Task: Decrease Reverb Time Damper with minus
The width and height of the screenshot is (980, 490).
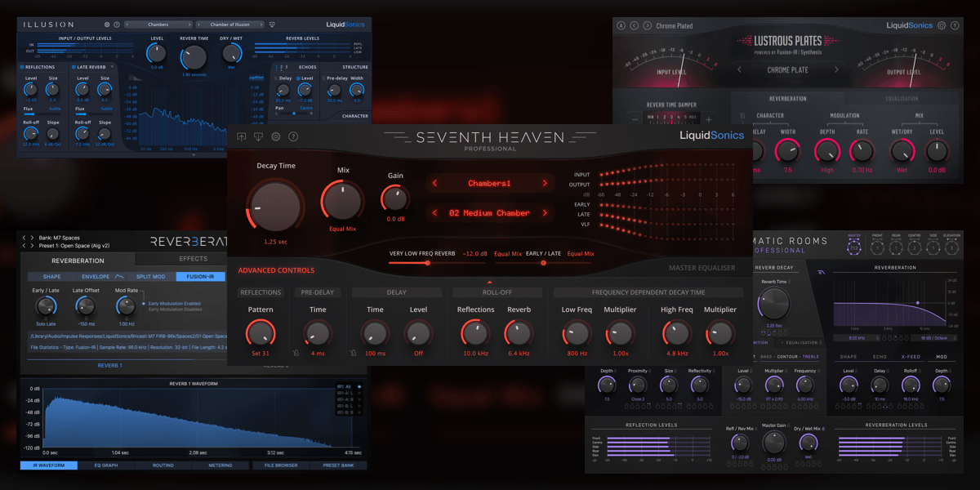Action: coord(635,119)
